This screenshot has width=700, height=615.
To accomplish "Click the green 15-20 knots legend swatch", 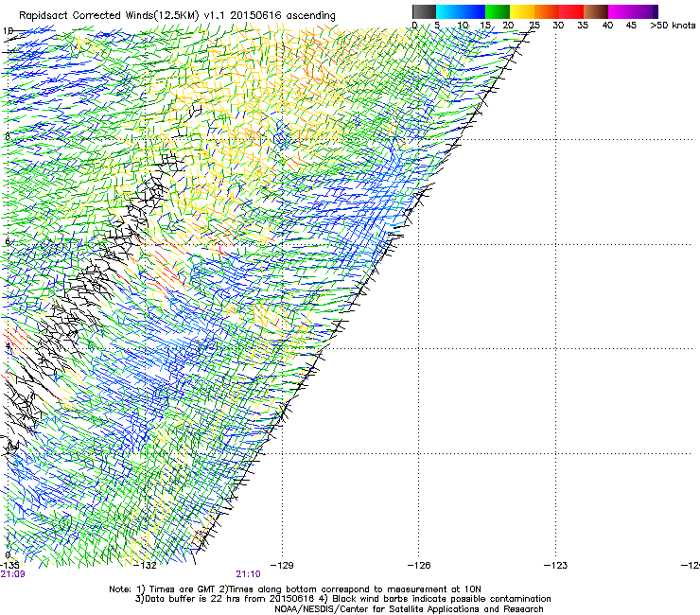I will pos(498,11).
